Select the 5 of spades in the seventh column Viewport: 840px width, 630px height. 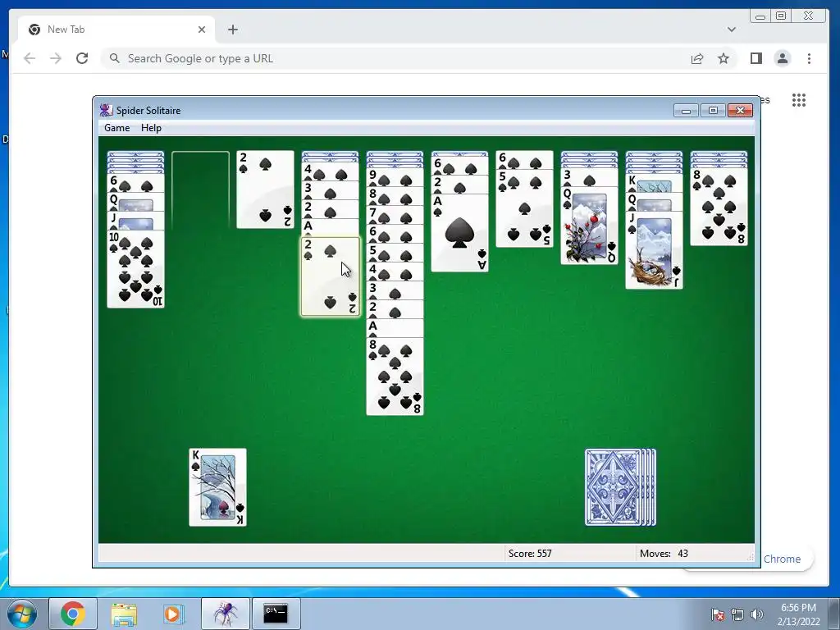click(524, 208)
